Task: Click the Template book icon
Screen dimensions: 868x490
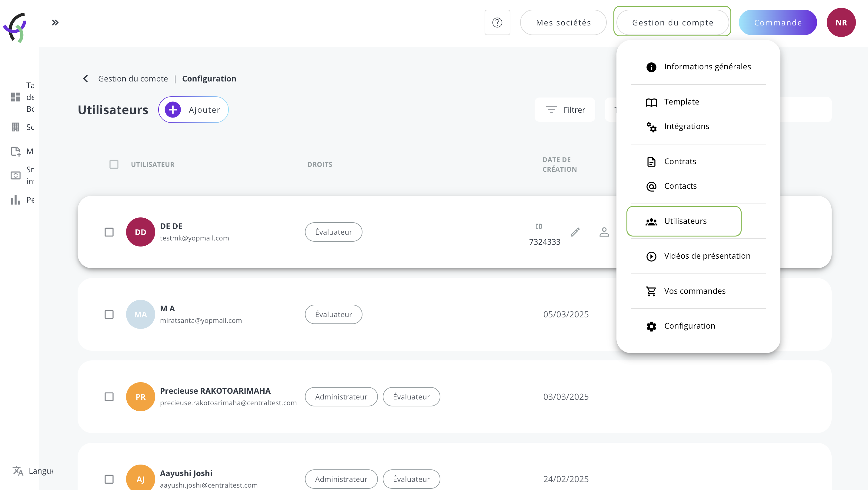Action: click(651, 102)
